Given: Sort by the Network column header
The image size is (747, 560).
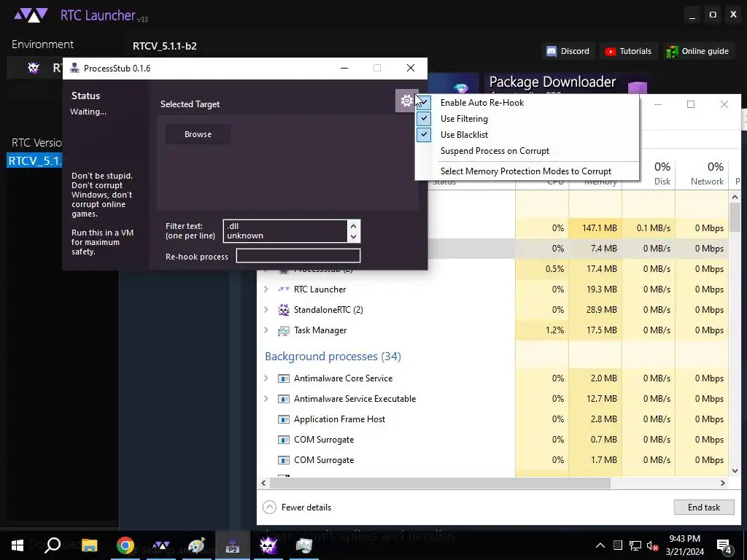Looking at the screenshot, I should [x=703, y=173].
